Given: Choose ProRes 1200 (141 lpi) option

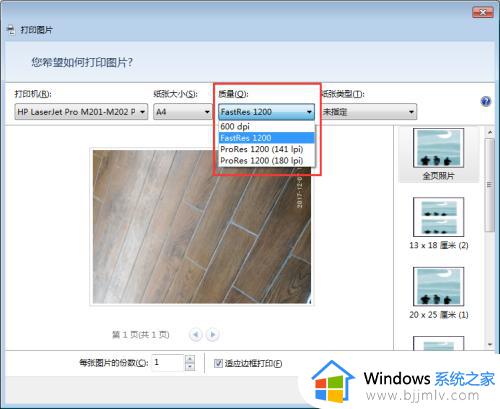Looking at the screenshot, I should pos(266,149).
